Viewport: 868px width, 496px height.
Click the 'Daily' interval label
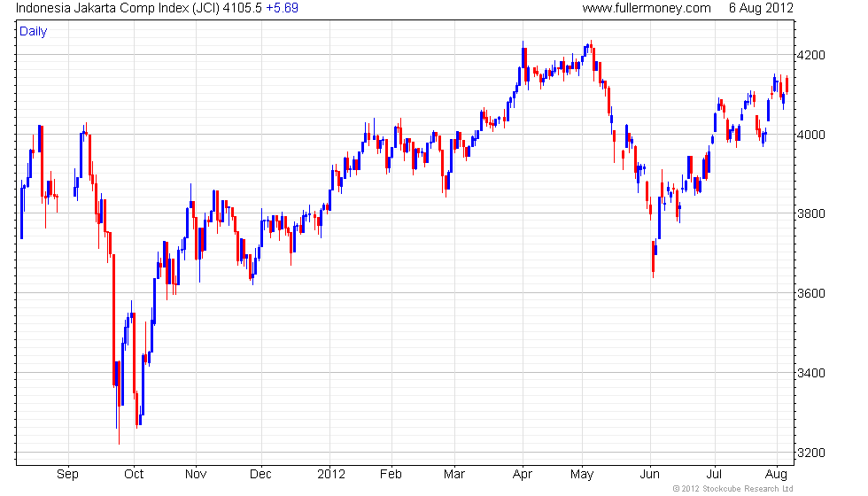pyautogui.click(x=34, y=32)
